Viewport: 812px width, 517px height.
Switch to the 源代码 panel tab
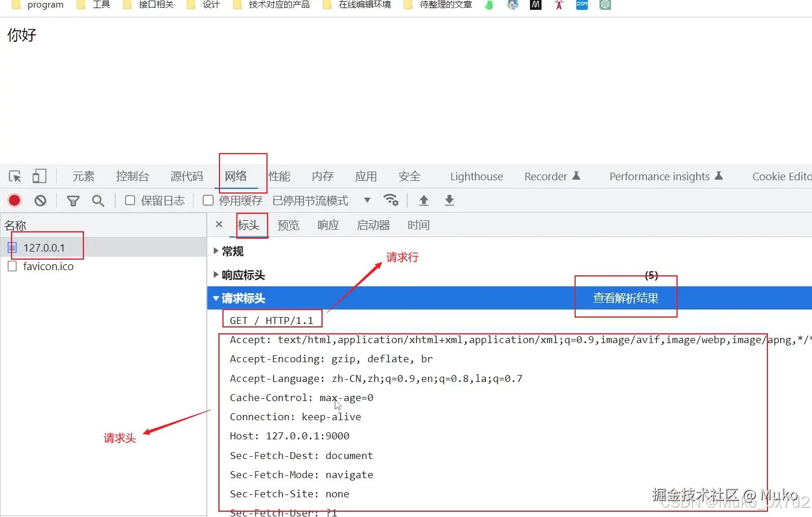click(186, 176)
